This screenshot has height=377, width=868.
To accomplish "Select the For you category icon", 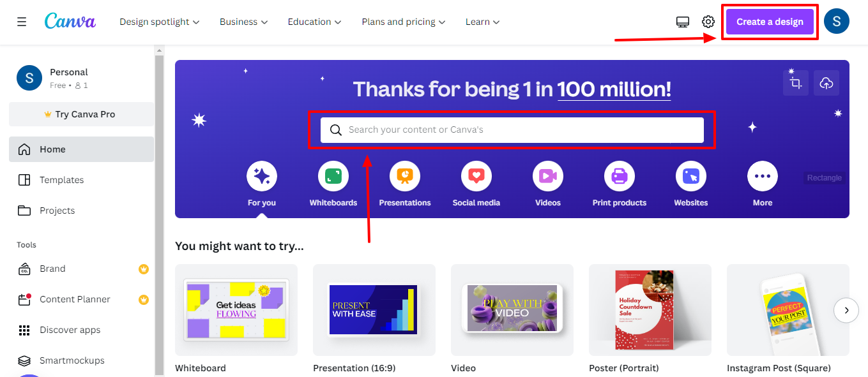I will pos(262,176).
